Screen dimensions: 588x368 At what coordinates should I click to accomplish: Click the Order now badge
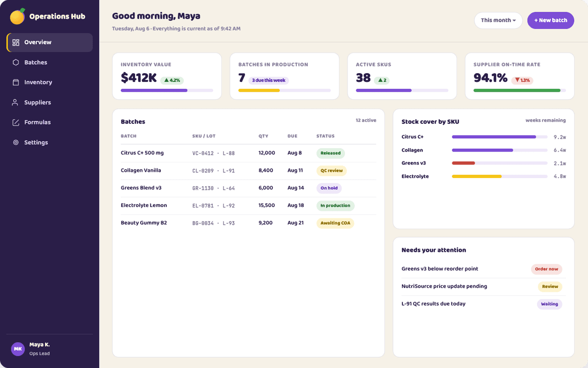coord(546,269)
